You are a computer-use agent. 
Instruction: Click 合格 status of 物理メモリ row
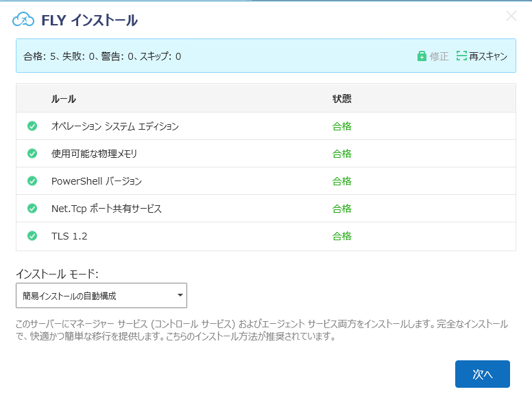pyautogui.click(x=341, y=154)
